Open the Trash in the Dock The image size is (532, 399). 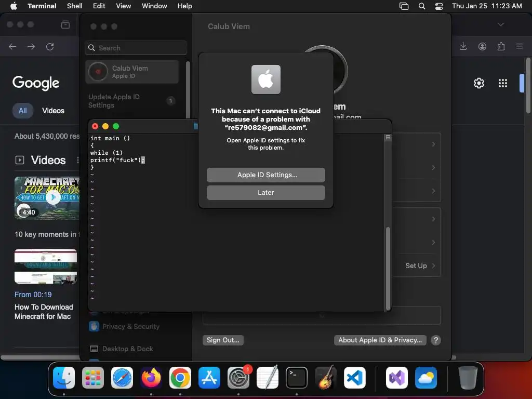pos(468,378)
